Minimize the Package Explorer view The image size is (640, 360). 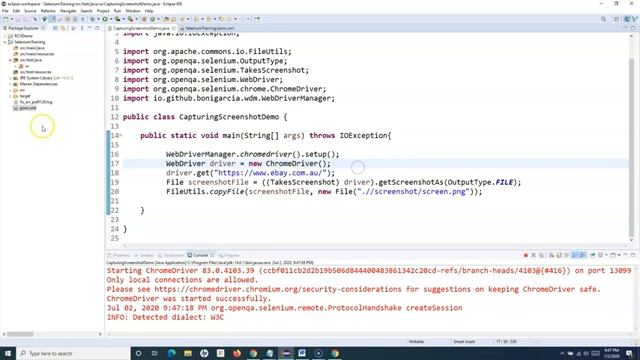tap(90, 28)
